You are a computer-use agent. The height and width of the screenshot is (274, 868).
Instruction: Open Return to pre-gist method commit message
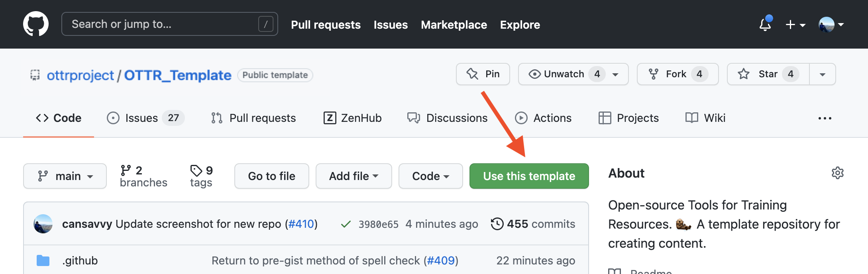[x=316, y=260]
